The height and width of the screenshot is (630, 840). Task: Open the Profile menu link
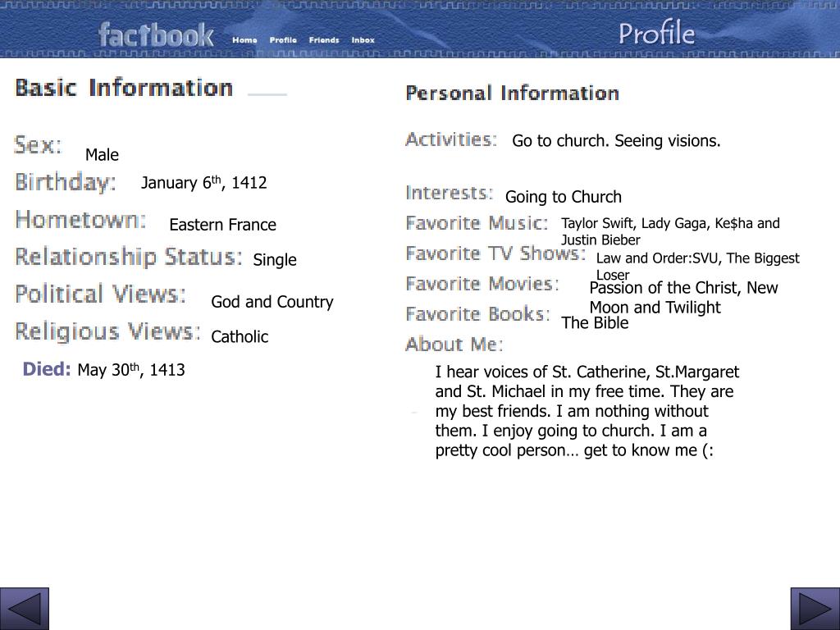coord(283,40)
